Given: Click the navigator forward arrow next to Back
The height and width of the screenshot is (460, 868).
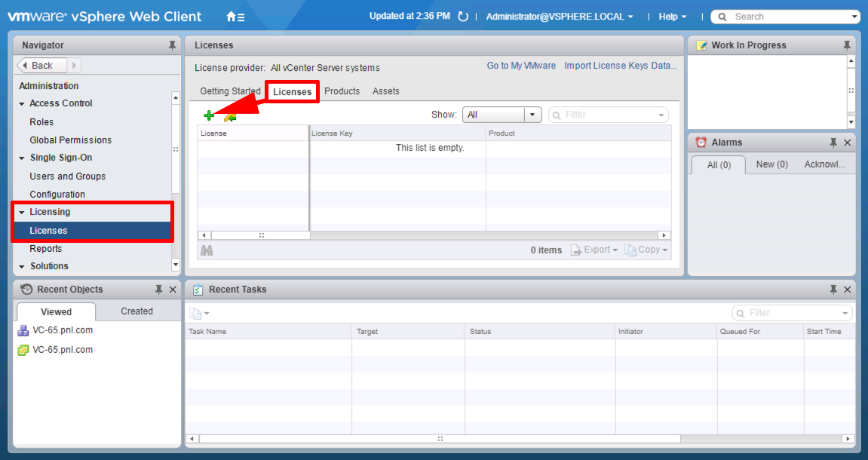Looking at the screenshot, I should tap(74, 66).
